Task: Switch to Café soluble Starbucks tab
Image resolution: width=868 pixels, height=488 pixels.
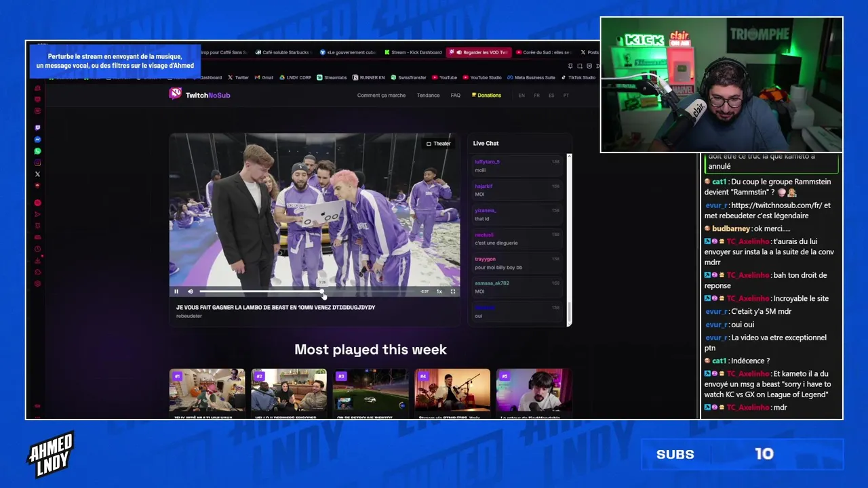Action: click(x=283, y=52)
